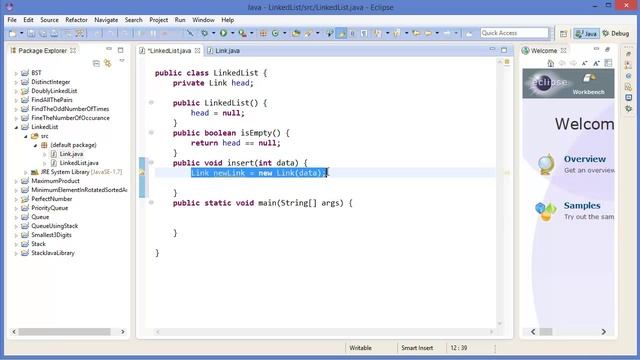Screen dimensions: 640x360
Task: Collapse the (default package) node
Action: tap(35, 145)
